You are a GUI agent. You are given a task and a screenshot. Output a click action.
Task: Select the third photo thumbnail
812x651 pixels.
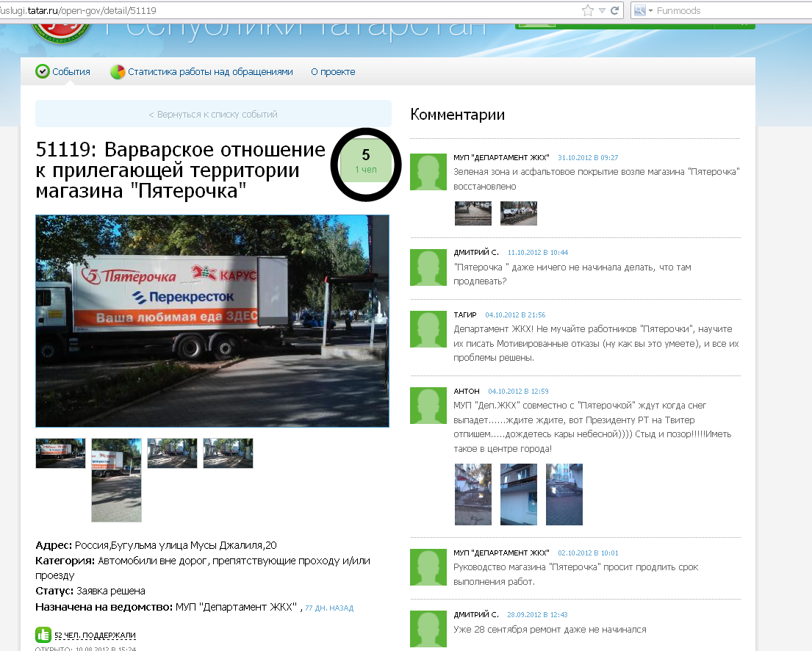tap(172, 453)
